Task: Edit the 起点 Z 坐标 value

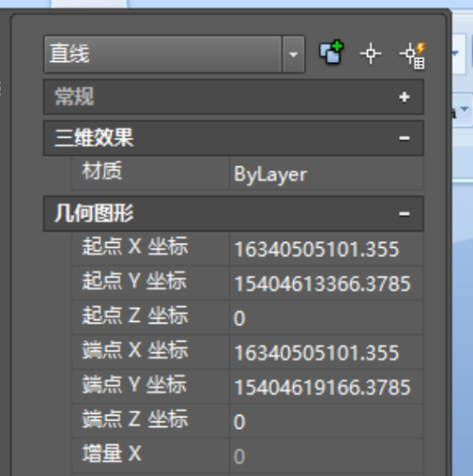Action: [x=326, y=318]
